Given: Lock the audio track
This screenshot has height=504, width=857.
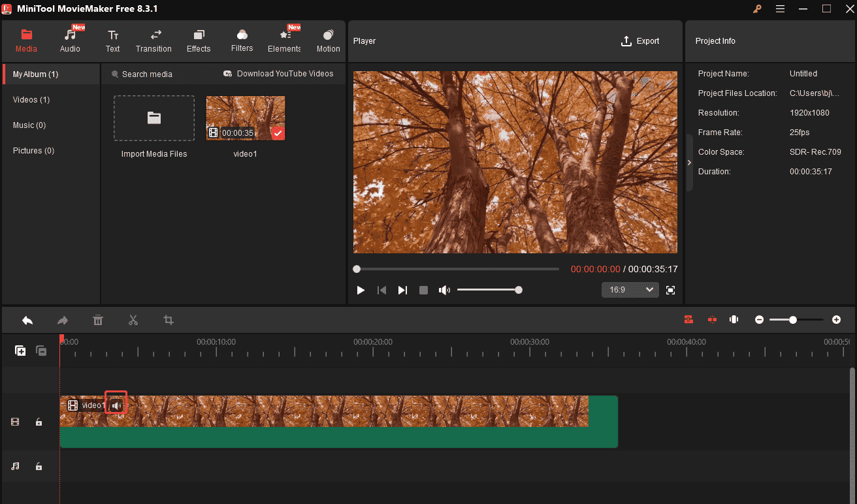Looking at the screenshot, I should 39,466.
